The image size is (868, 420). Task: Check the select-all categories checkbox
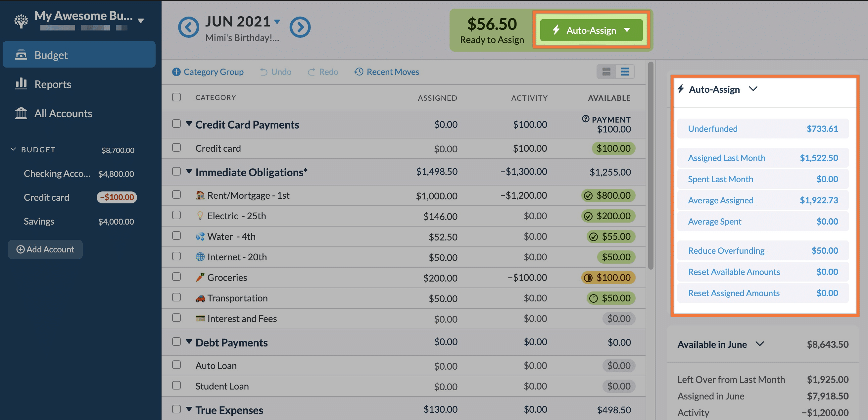click(176, 97)
